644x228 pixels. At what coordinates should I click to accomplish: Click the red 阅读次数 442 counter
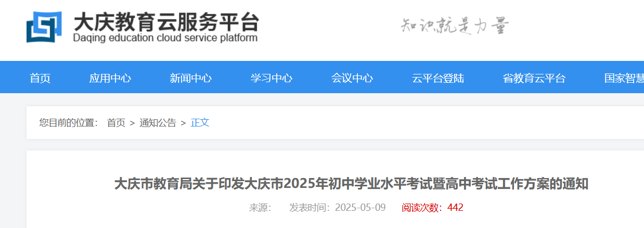[x=432, y=208]
